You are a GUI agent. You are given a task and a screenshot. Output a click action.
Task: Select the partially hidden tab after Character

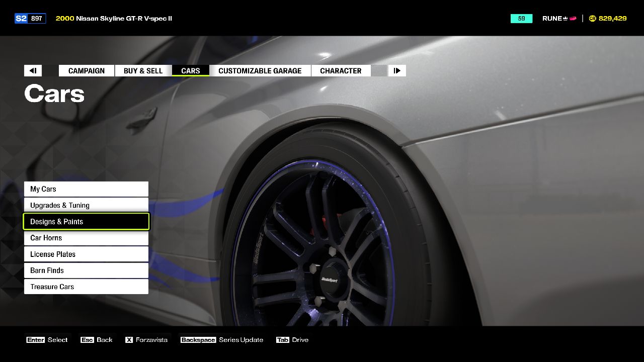click(379, 71)
